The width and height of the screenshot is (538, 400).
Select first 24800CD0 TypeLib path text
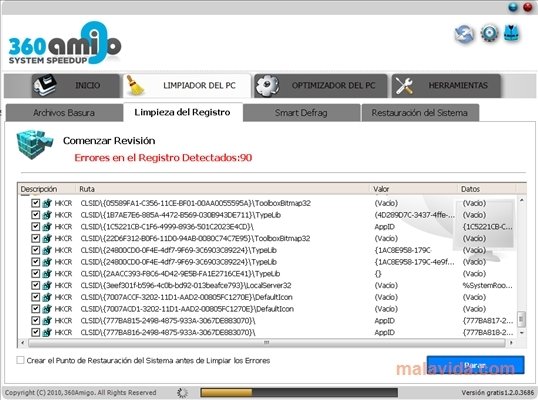178,250
